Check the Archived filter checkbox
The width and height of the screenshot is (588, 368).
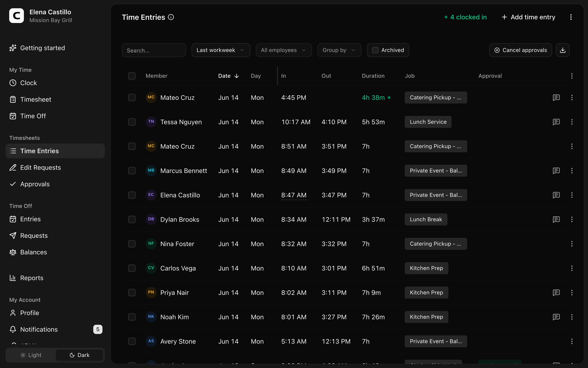pos(375,50)
